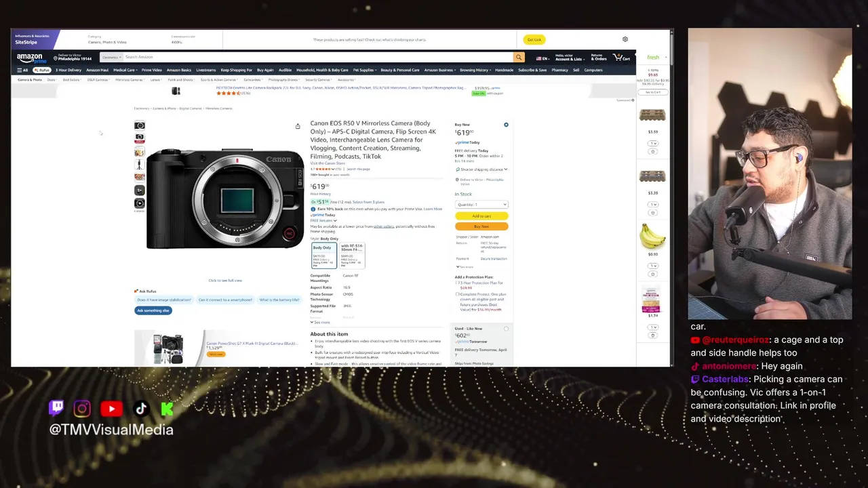Open Visit the Canon Store link
868x488 pixels.
click(328, 163)
